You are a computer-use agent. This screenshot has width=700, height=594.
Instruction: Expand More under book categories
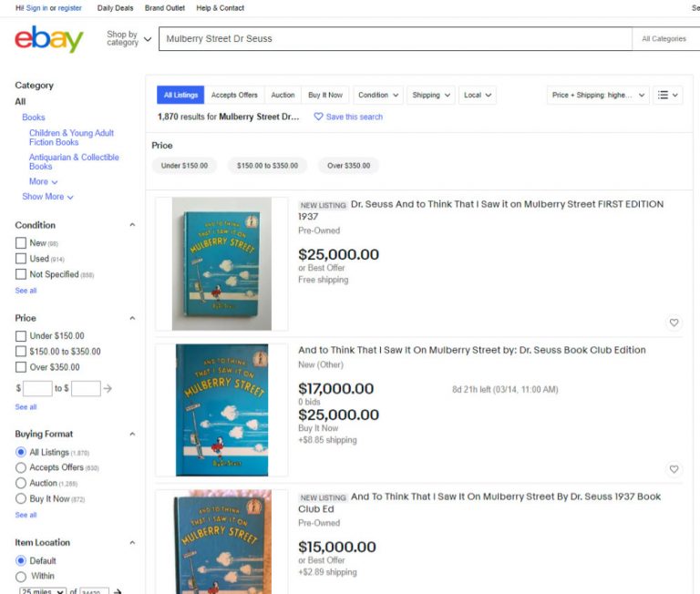click(44, 181)
